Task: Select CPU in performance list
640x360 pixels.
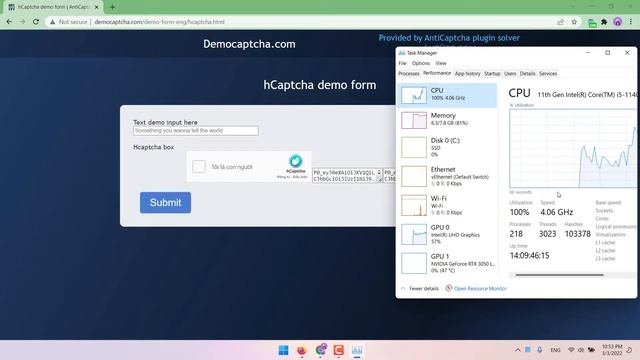Action: tap(447, 95)
